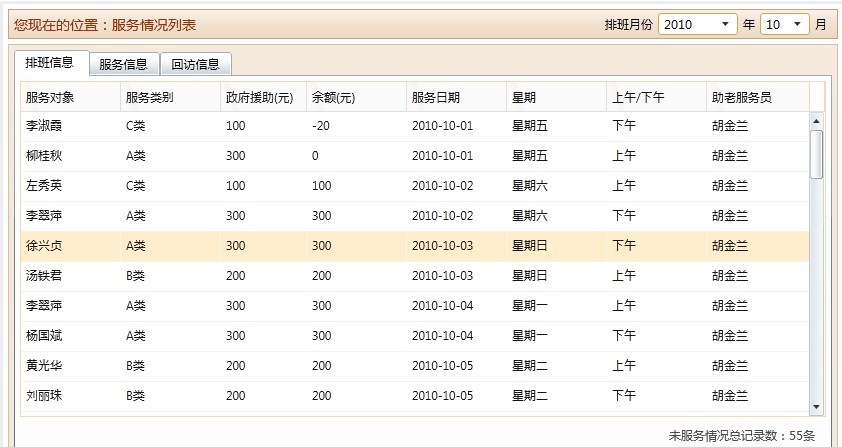
Task: Click the vertical scrollbar thumb
Action: pyautogui.click(x=816, y=154)
